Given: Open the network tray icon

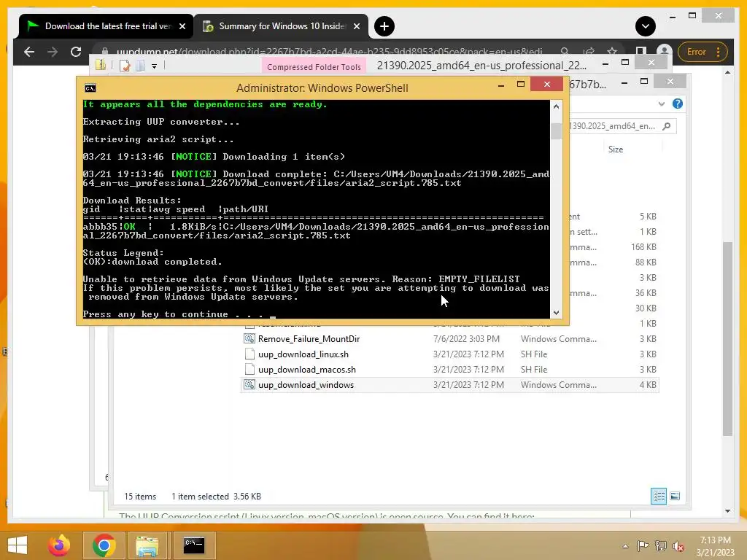Looking at the screenshot, I should tap(661, 545).
